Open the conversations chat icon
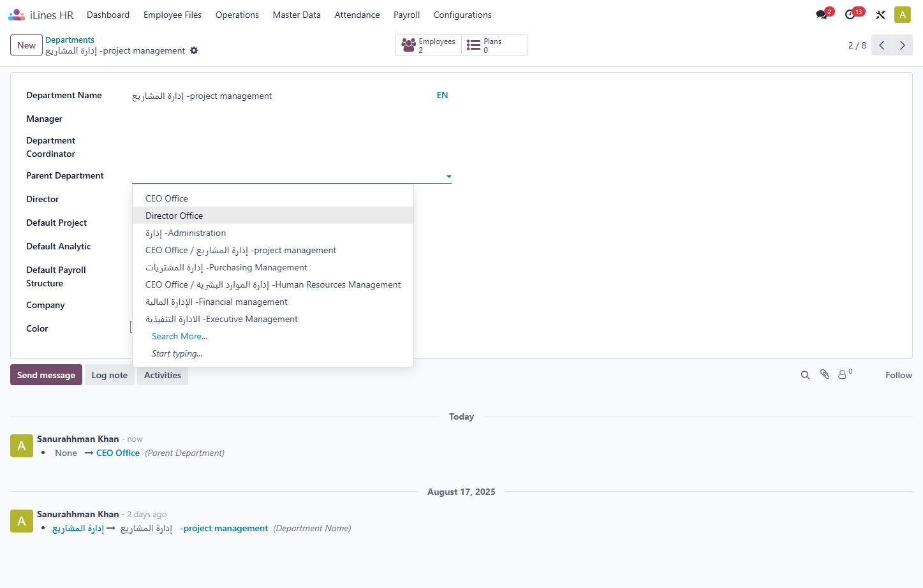 [822, 15]
